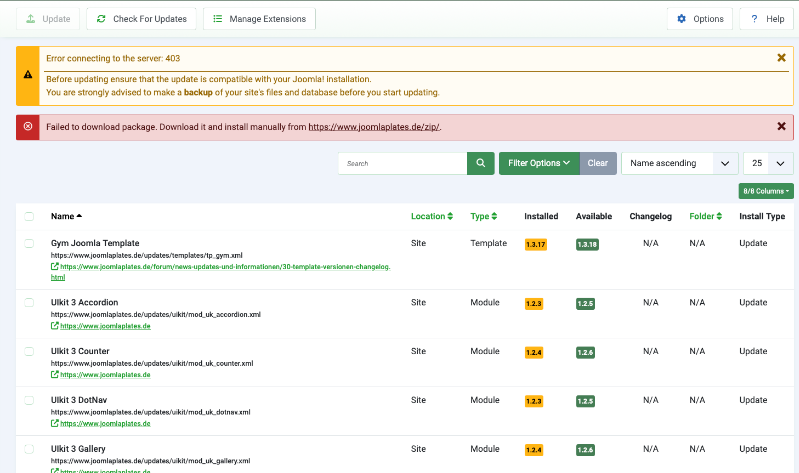
Task: Check the Gym Joomla Template row checkbox
Action: (x=29, y=243)
